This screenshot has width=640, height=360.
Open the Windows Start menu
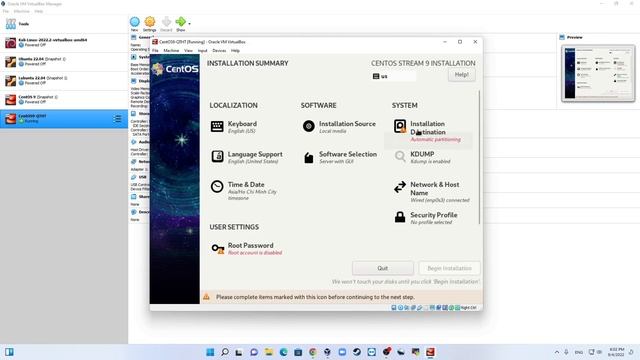210,352
